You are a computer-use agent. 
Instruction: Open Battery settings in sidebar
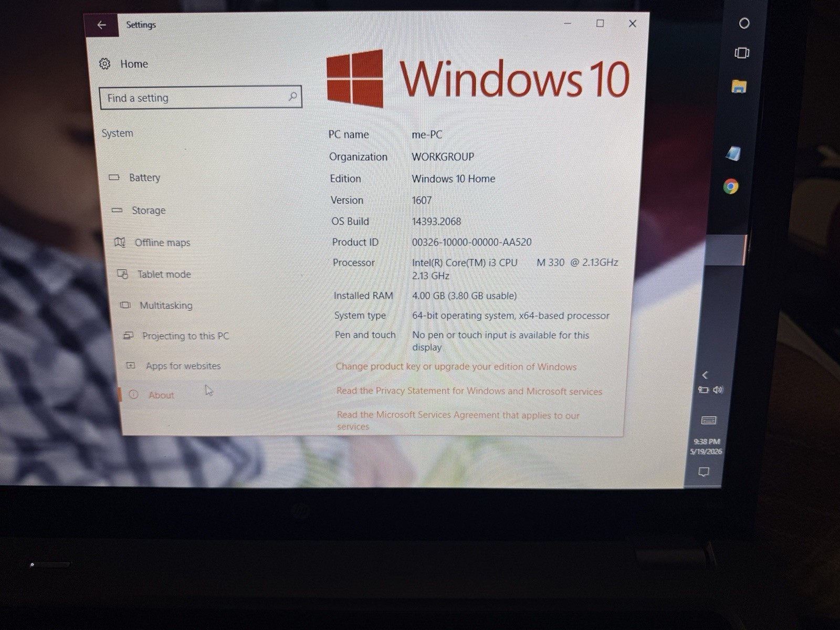(134, 177)
